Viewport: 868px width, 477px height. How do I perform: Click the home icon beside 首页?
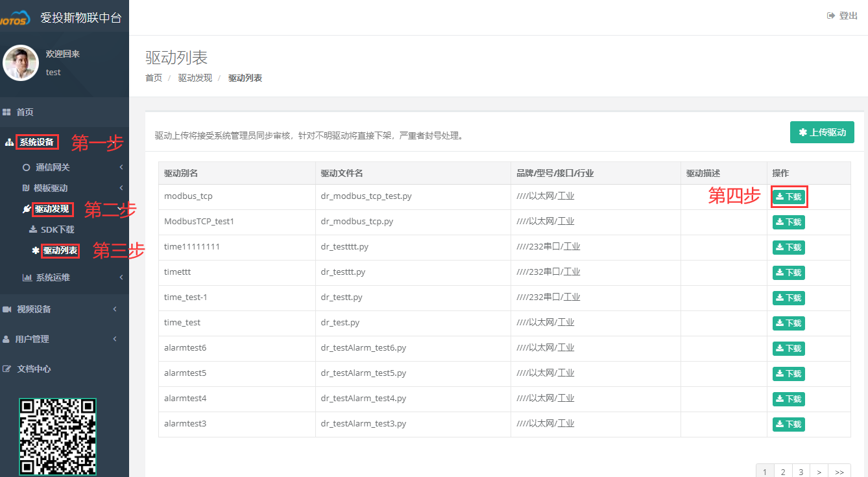[x=7, y=111]
